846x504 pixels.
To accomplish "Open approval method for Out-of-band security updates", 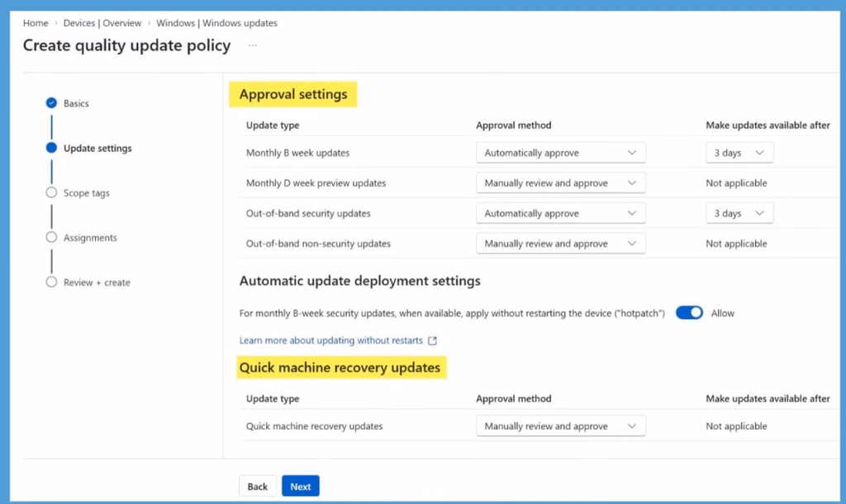I will point(561,213).
